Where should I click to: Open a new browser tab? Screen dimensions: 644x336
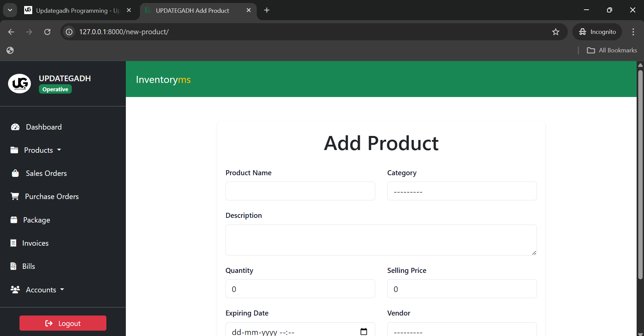click(x=267, y=10)
